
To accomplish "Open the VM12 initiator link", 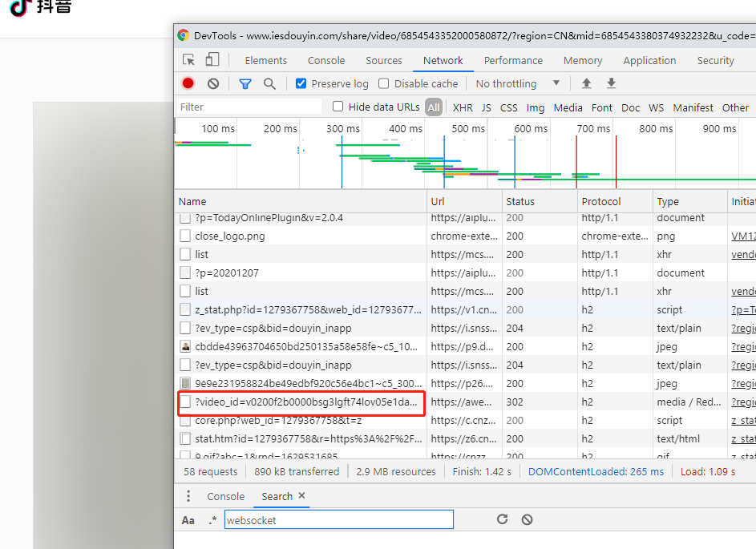I will pos(743,236).
